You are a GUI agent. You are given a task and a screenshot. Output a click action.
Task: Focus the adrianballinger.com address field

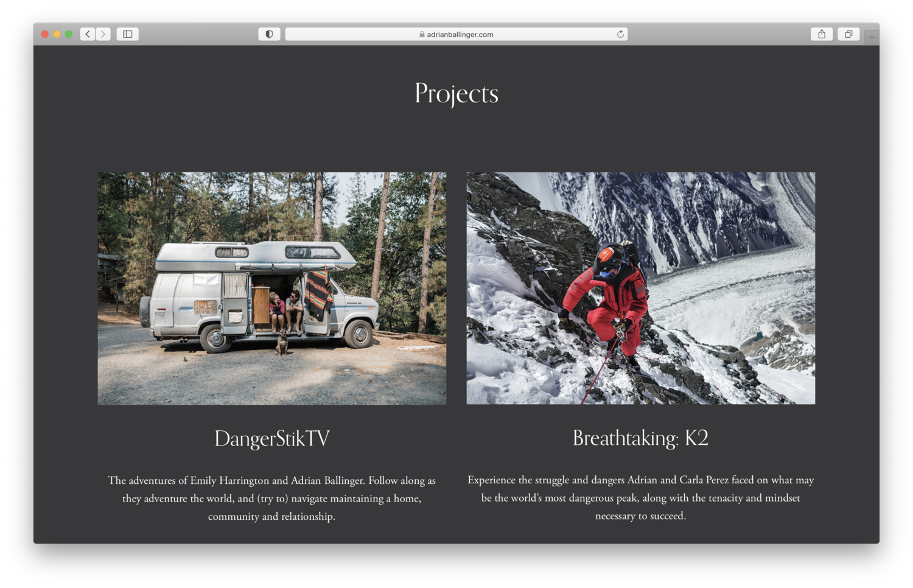coord(456,34)
